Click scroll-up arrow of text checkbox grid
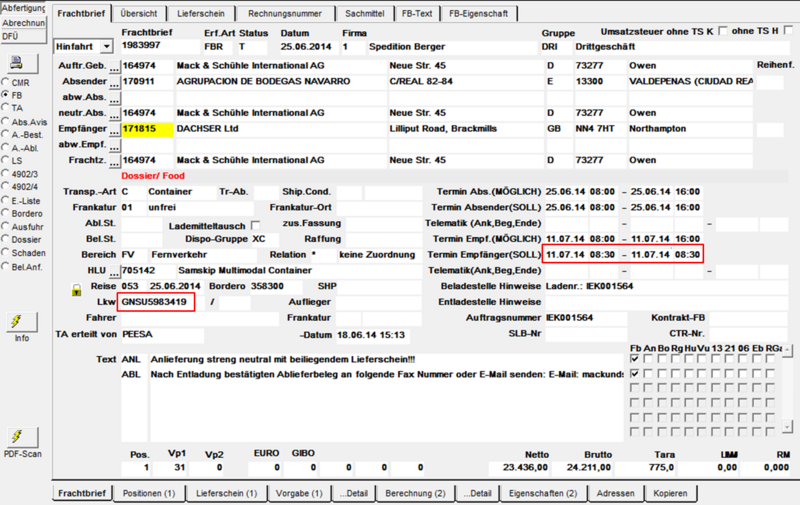 [x=788, y=351]
